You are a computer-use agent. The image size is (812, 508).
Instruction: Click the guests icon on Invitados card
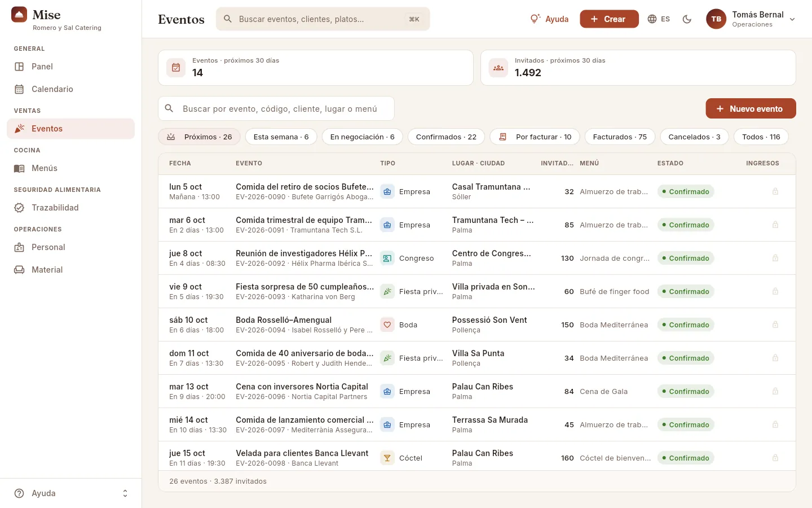(x=498, y=68)
